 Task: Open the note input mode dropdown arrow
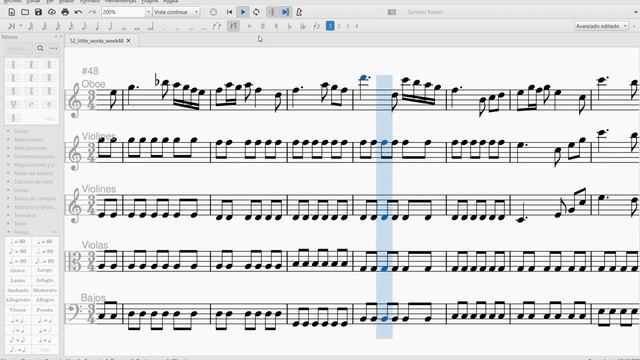click(20, 26)
